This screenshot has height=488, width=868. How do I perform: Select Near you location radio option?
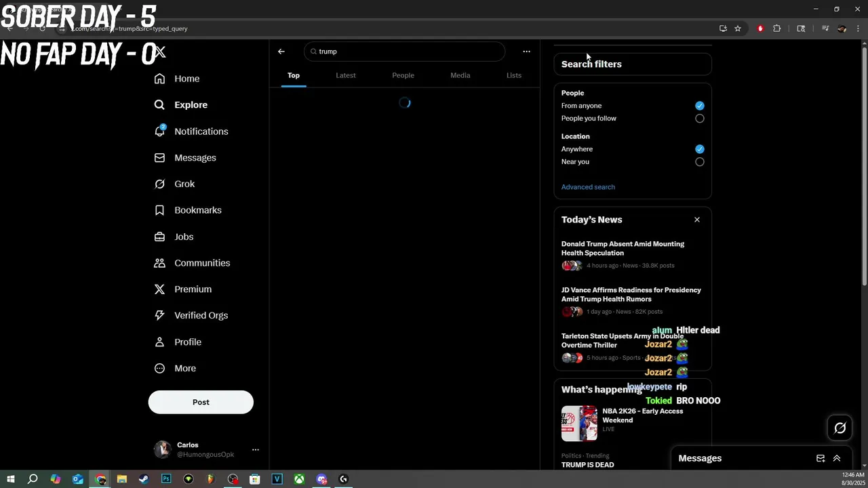point(700,162)
